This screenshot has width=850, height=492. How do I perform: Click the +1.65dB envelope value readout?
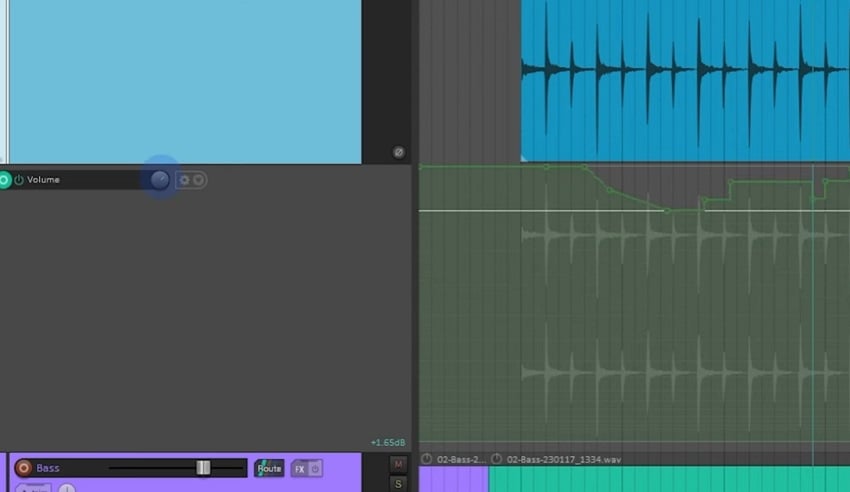coord(388,443)
